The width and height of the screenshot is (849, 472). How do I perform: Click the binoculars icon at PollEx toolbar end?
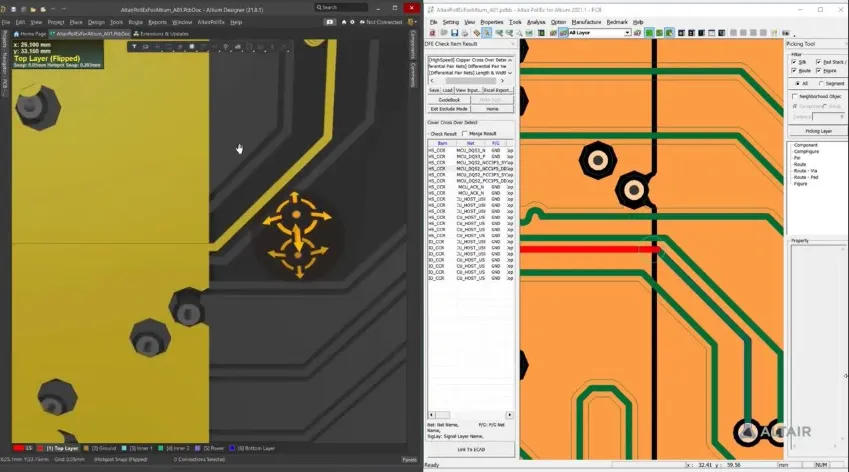[786, 33]
